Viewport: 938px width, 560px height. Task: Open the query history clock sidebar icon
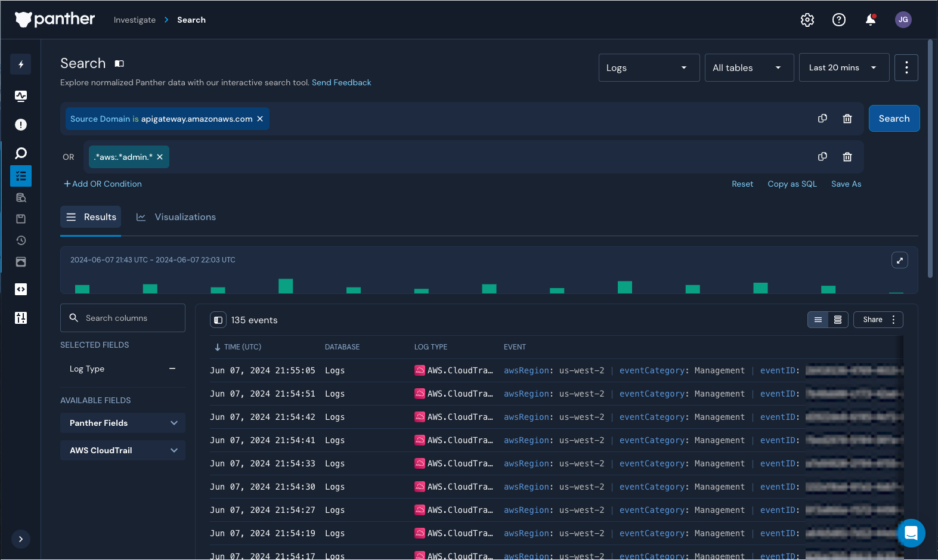pos(21,240)
